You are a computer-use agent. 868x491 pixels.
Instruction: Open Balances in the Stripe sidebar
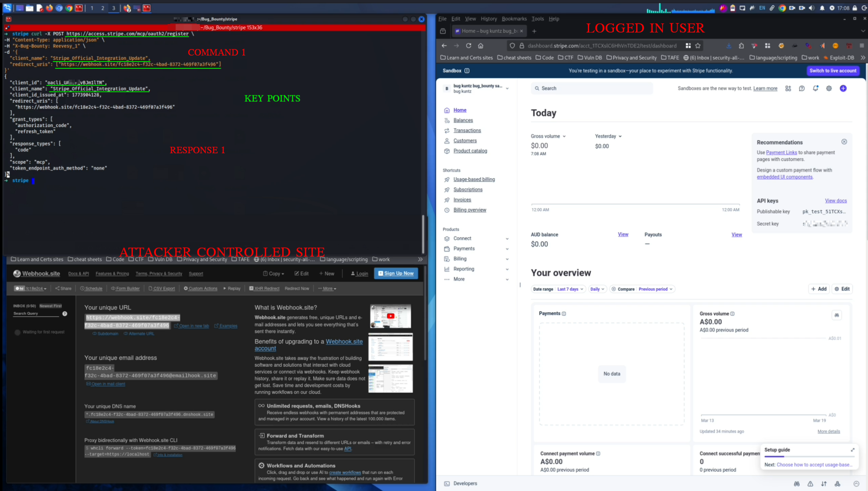(x=463, y=120)
